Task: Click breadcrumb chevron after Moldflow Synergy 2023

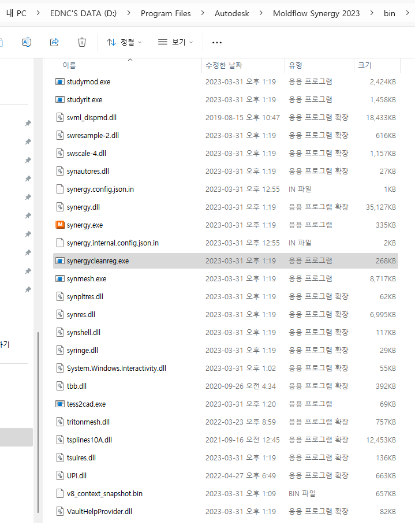Action: pos(372,13)
